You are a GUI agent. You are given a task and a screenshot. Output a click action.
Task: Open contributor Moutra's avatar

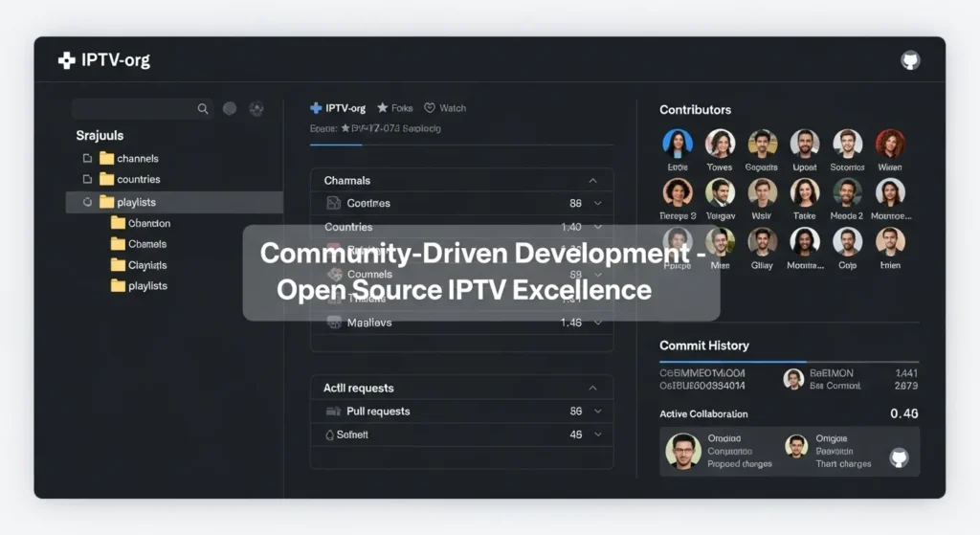805,242
